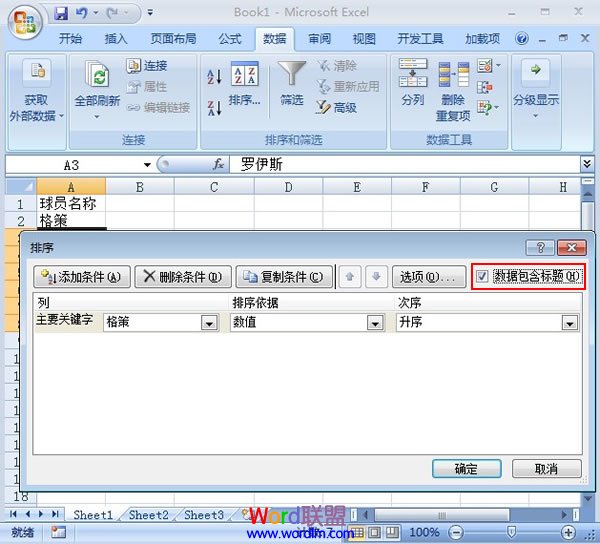The width and height of the screenshot is (600, 544).
Task: Open workbook Connections list
Action: (x=147, y=66)
